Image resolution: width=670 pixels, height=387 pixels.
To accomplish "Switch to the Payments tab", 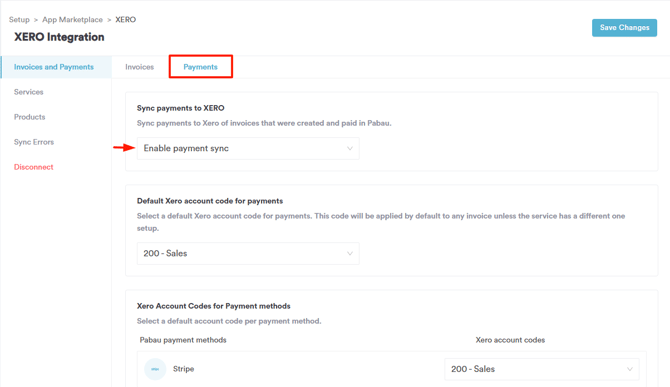I will pos(200,67).
